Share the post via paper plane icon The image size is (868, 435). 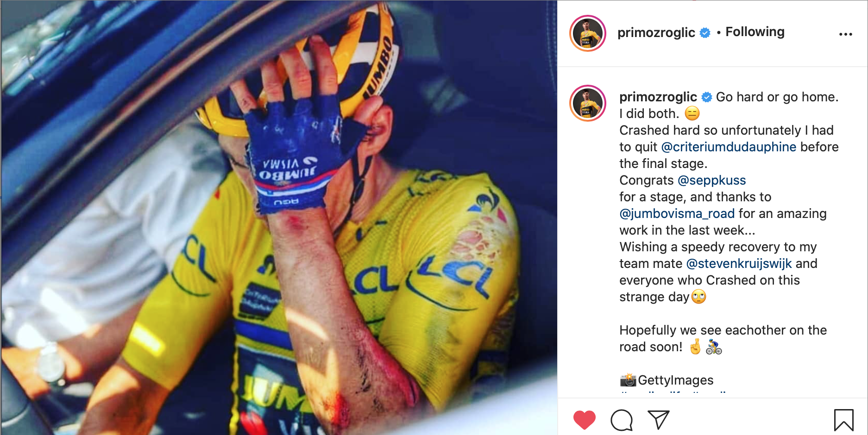[x=658, y=419]
